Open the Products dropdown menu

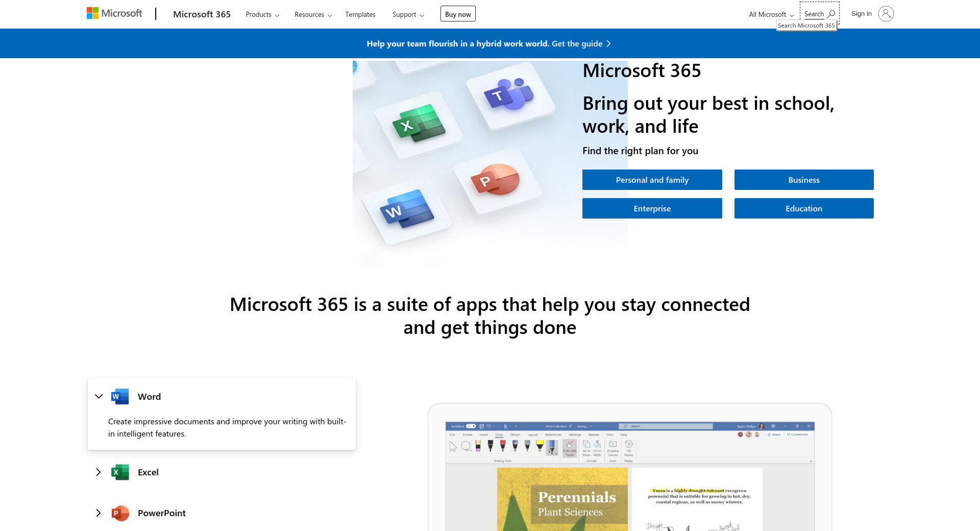[x=262, y=14]
